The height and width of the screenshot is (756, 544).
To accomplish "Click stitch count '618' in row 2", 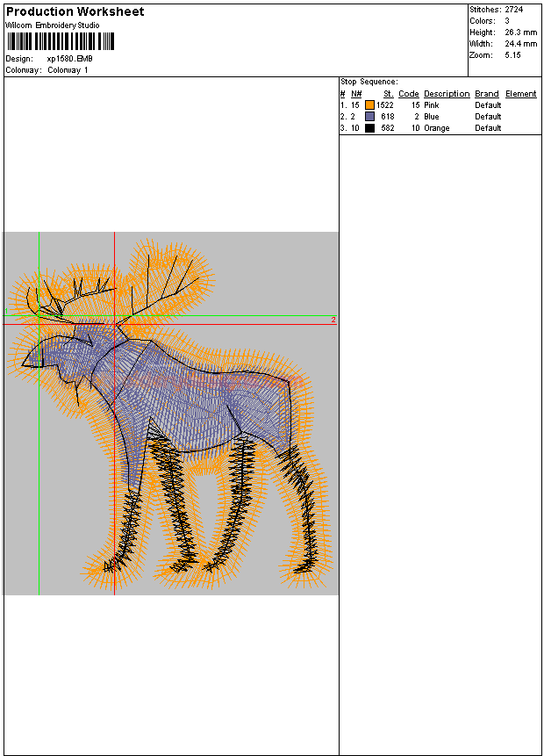I will coord(388,117).
